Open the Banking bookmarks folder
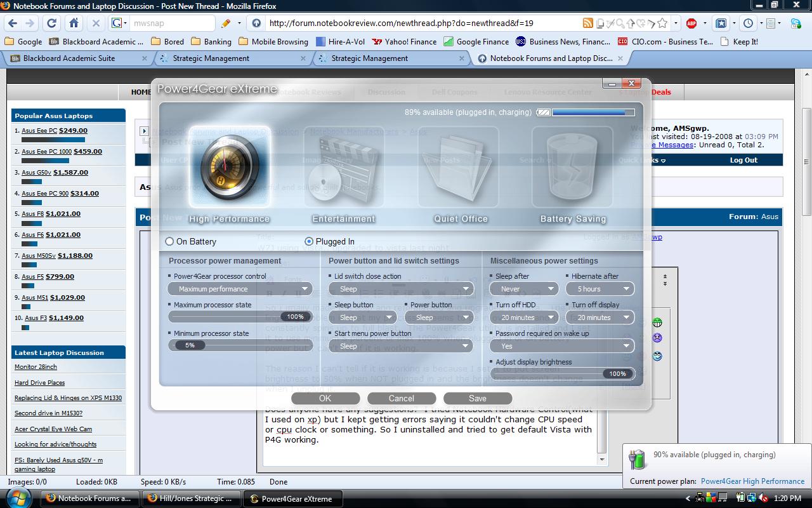 (211, 41)
